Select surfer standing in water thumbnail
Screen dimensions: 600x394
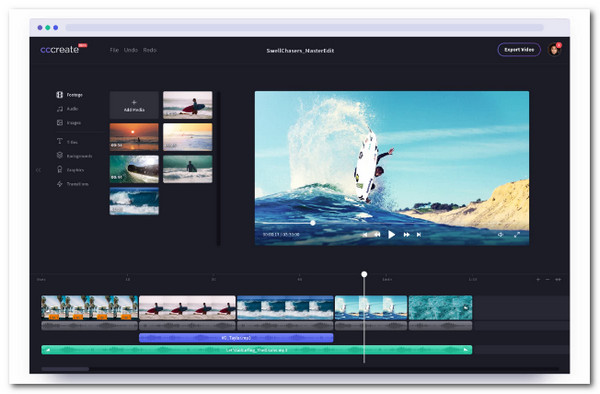tap(188, 169)
